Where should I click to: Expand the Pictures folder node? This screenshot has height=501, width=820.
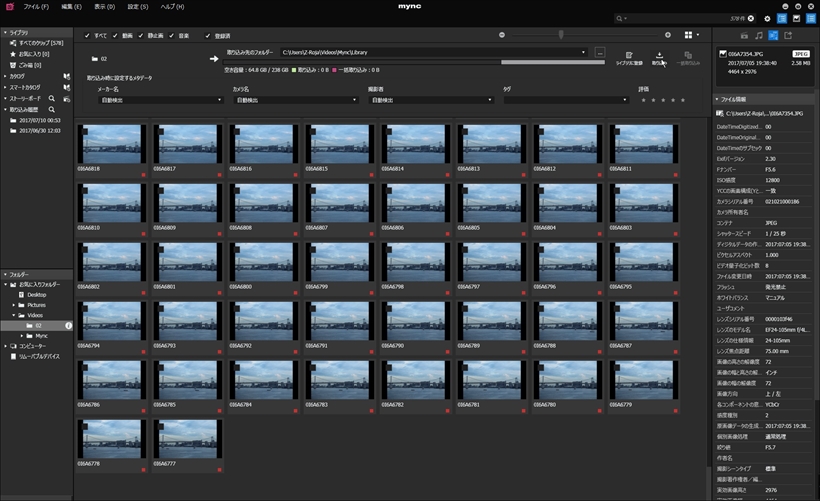[x=14, y=305]
